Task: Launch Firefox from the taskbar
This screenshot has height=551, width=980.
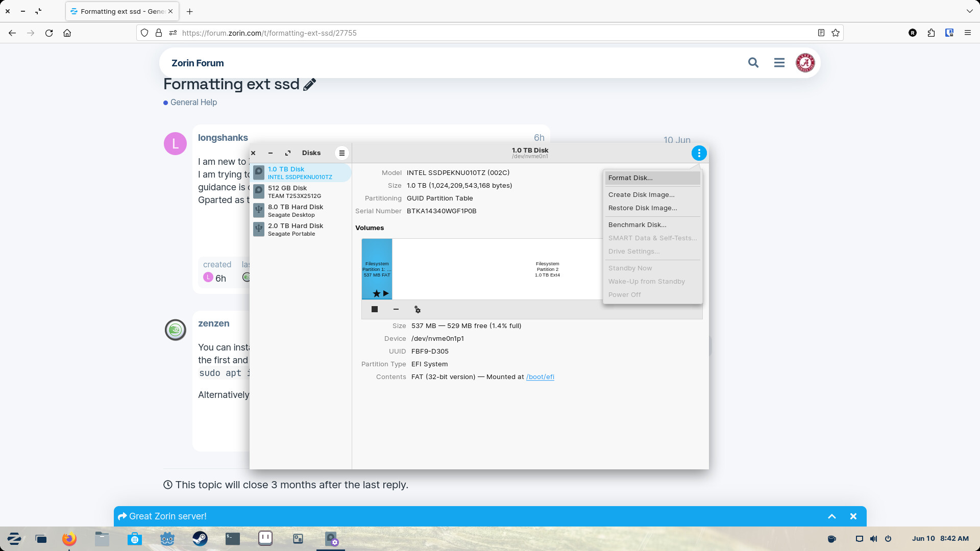Action: (x=69, y=539)
